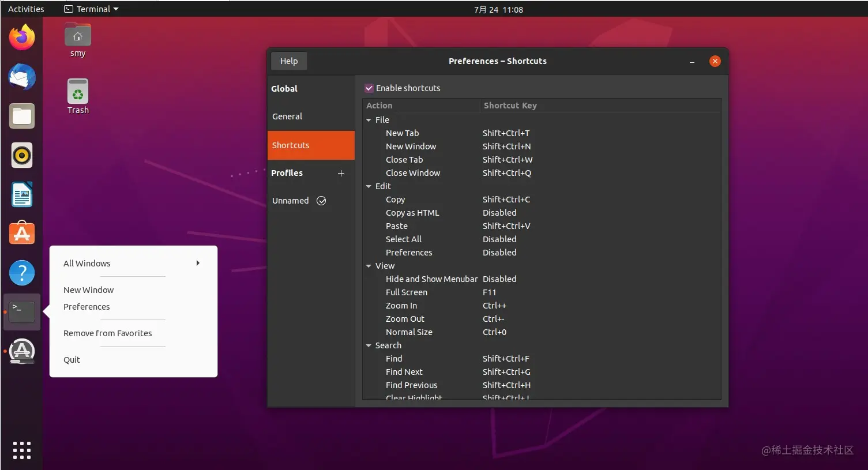Open the Terminal app menu in top bar
This screenshot has height=470, width=868.
[91, 9]
